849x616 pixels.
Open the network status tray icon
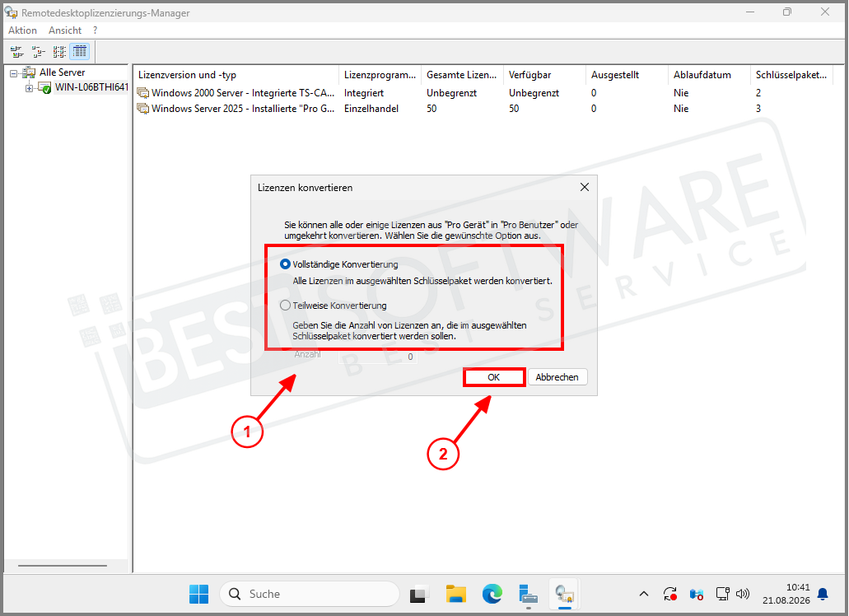pyautogui.click(x=722, y=594)
